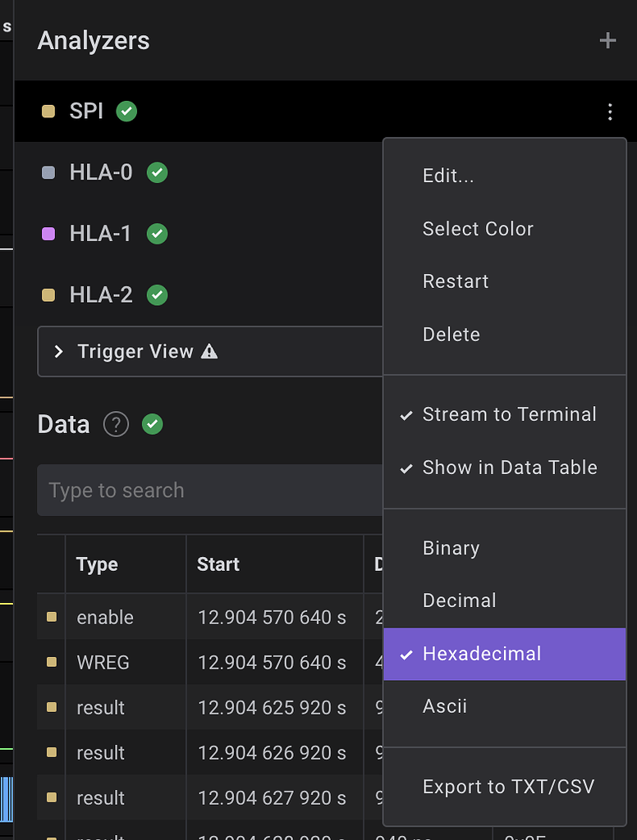Delete the SPI analyzer via the menu
The image size is (637, 840).
[451, 334]
